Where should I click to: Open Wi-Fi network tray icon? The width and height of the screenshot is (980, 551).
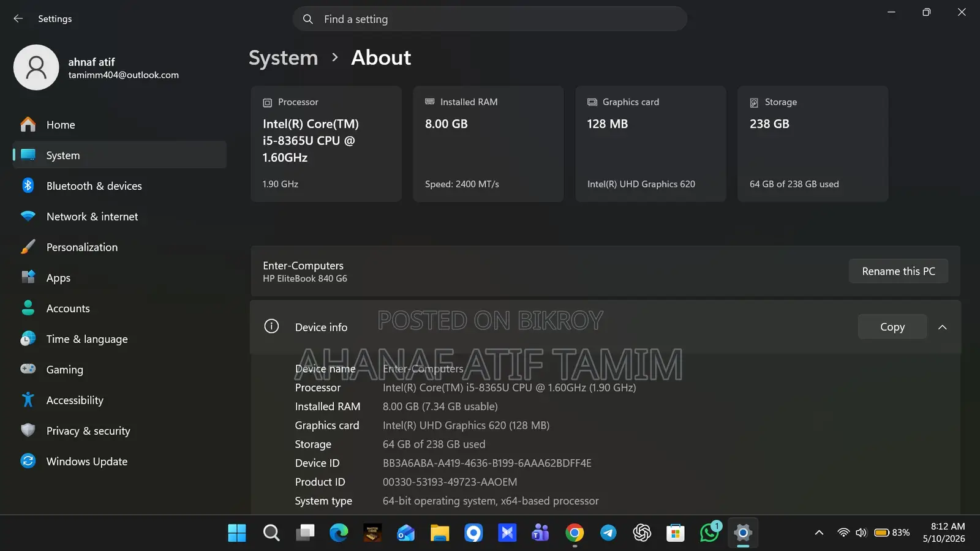point(843,533)
